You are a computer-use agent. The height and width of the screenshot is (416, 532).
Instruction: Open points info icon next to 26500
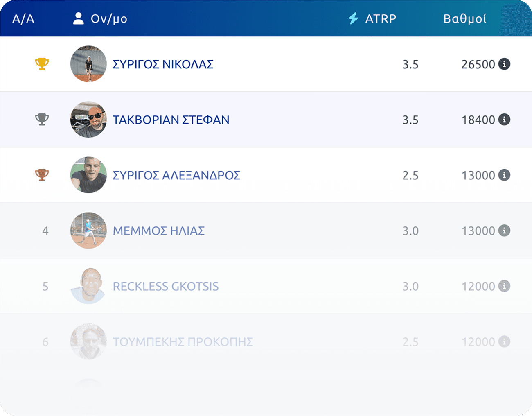(x=504, y=64)
